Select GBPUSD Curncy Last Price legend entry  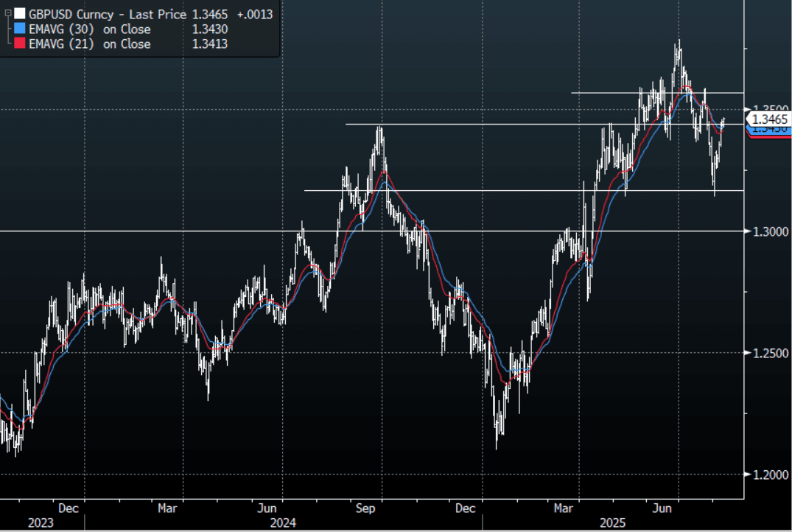click(x=107, y=14)
